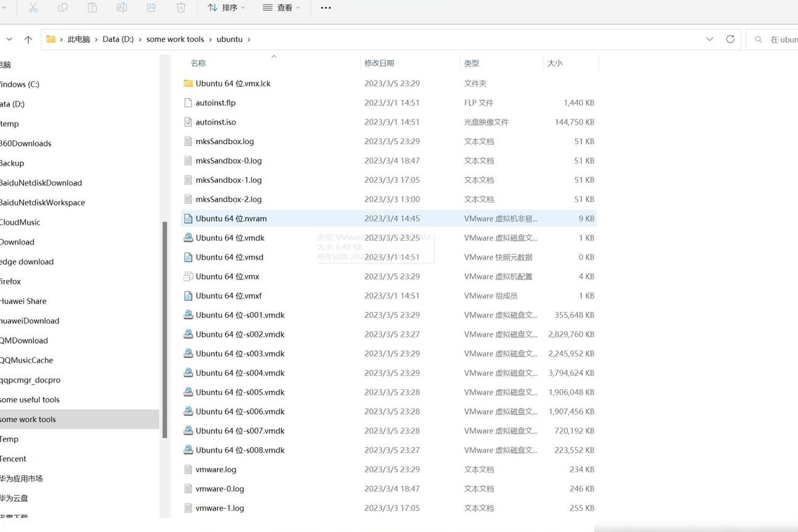Click the search box field
Viewport: 798px width, 532px height.
772,39
